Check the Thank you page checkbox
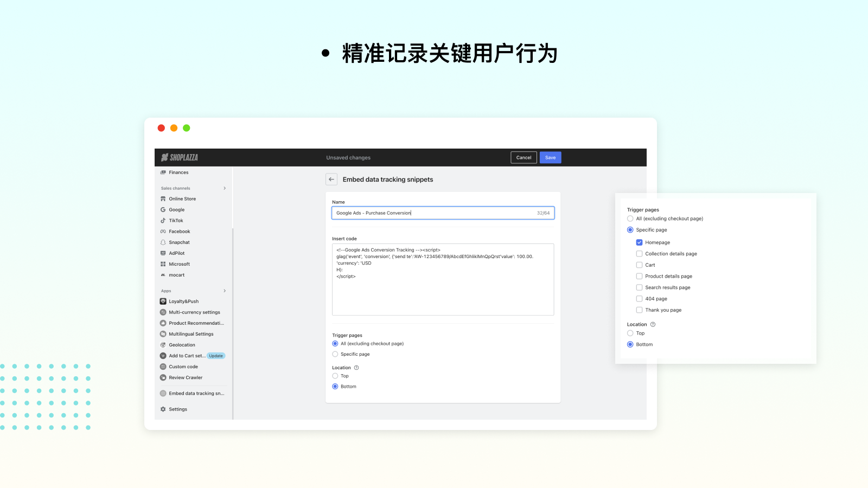868x488 pixels. 639,310
